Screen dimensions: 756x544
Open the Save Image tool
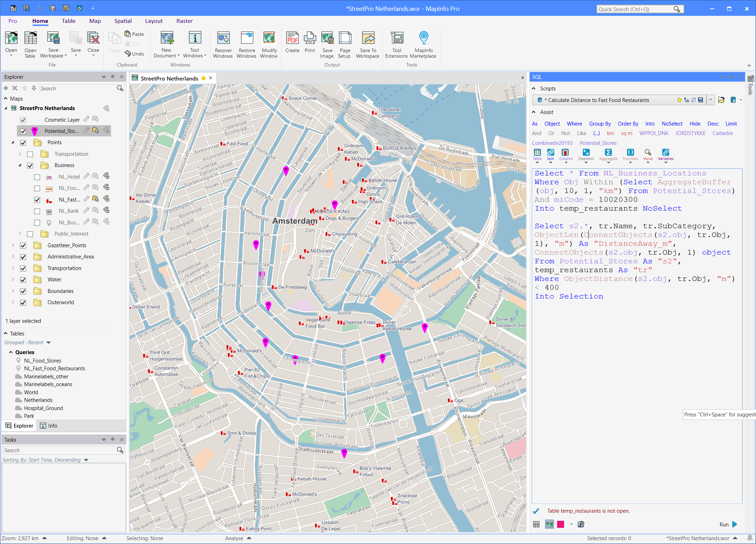pyautogui.click(x=327, y=45)
